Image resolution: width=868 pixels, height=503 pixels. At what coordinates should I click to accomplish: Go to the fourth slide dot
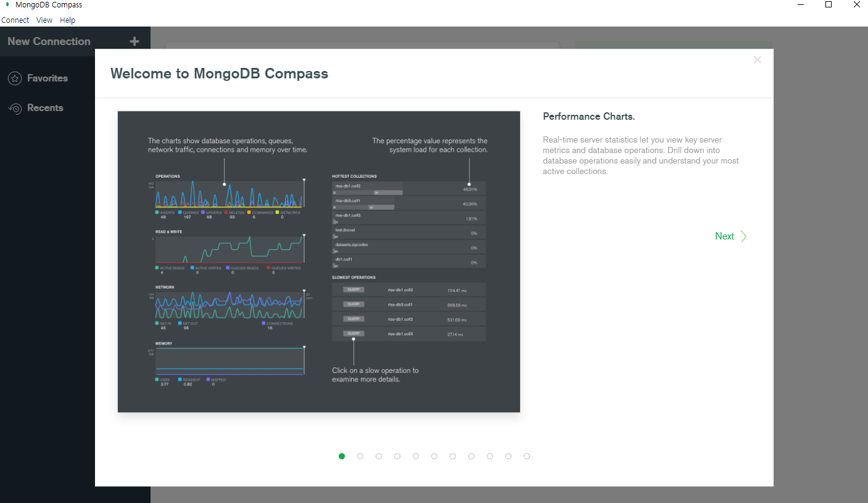point(397,456)
